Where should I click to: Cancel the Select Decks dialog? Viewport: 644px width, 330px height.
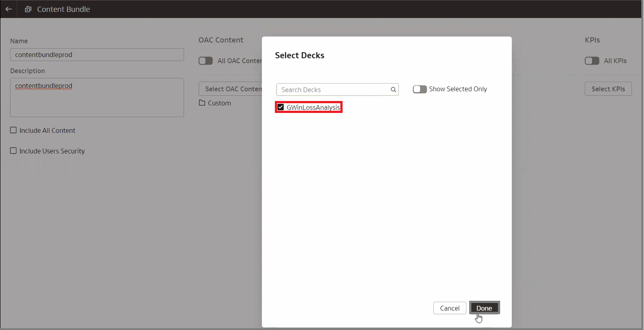pos(450,308)
